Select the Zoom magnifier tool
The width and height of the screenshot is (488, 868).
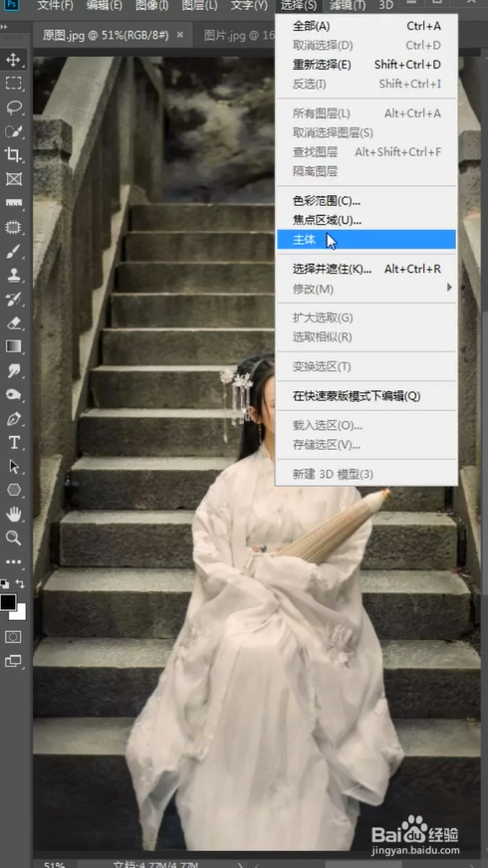(13, 538)
